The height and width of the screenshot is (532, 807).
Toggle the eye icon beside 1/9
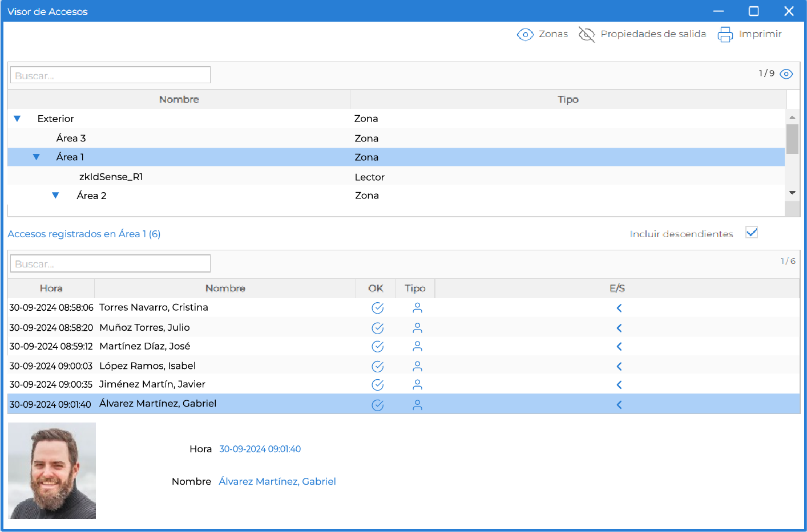point(786,74)
